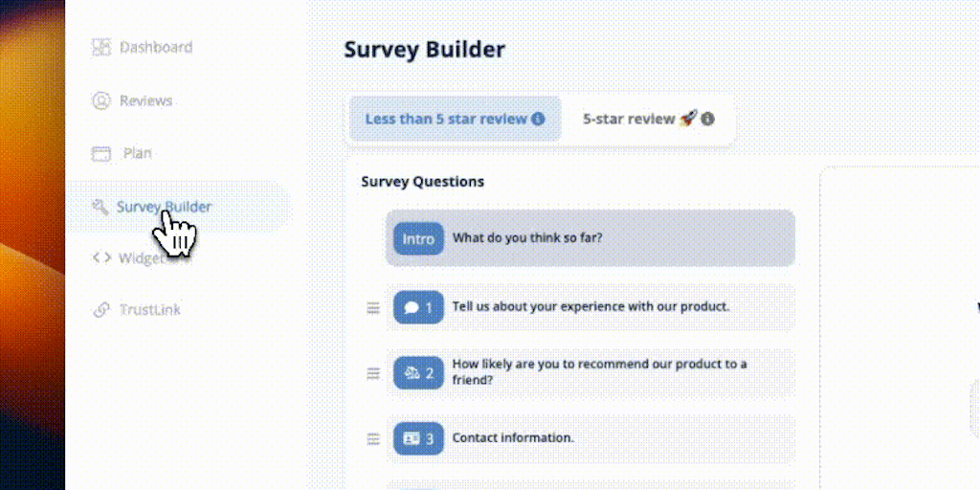
Task: Click the Contact information question 3 badge
Action: 418,438
